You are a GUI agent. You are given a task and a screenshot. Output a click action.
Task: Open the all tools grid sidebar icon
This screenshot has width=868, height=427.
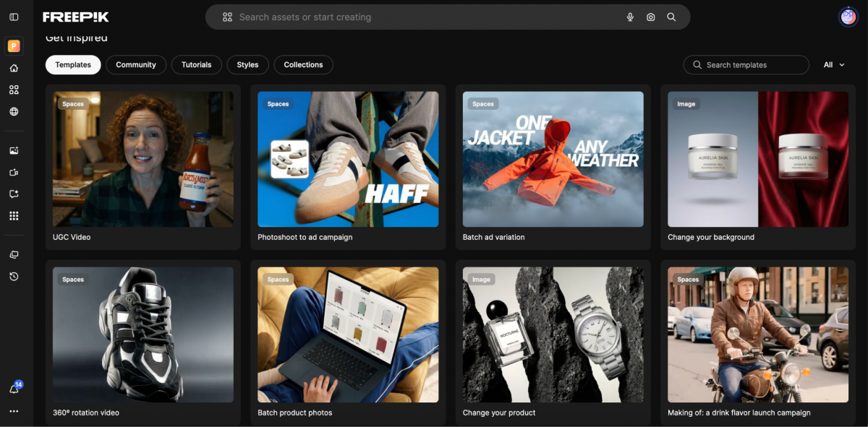coord(14,215)
